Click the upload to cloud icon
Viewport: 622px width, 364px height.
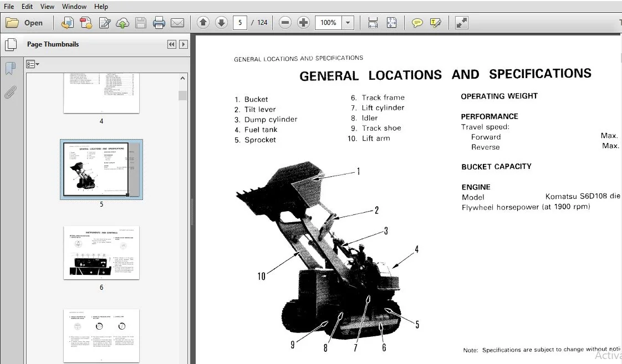coord(123,23)
